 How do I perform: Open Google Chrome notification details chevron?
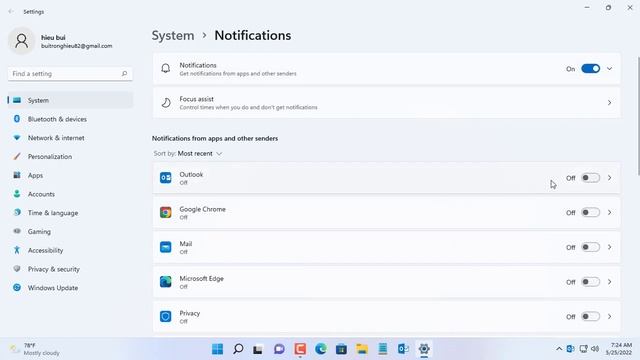(609, 213)
